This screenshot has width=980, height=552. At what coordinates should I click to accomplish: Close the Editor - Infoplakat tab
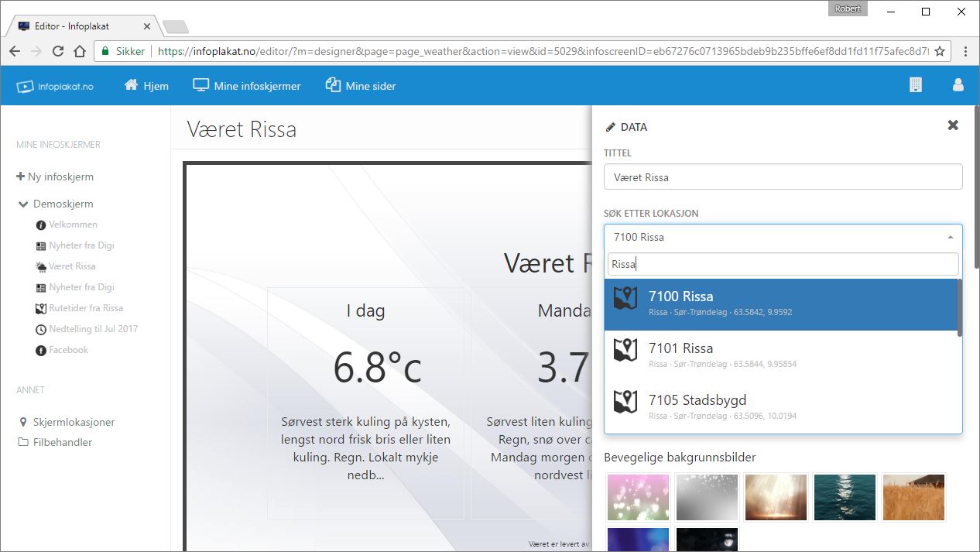(147, 26)
